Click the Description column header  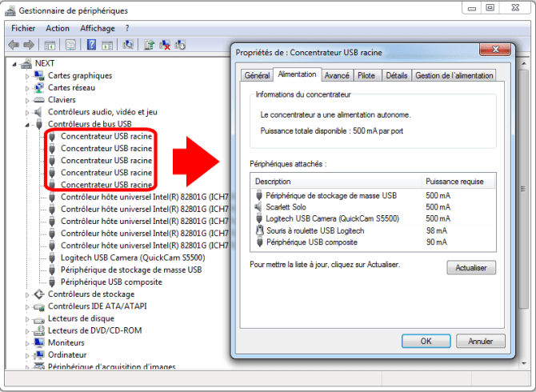tap(336, 182)
